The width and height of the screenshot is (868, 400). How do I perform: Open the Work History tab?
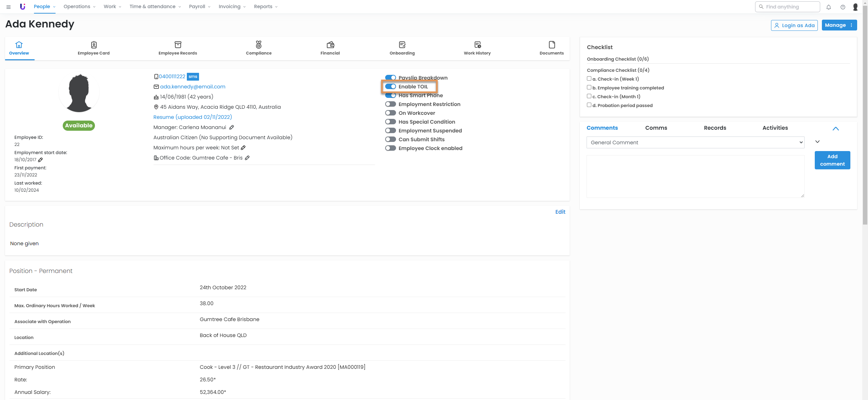pyautogui.click(x=477, y=48)
